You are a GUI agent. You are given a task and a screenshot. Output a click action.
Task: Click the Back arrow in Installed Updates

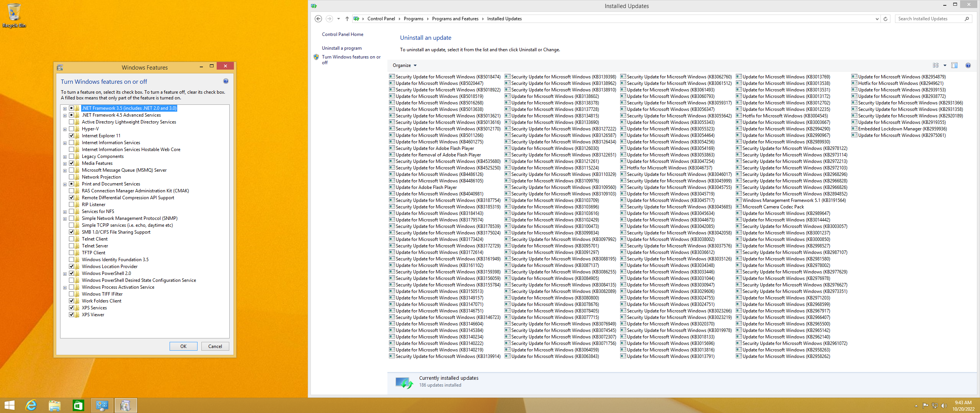coord(318,19)
